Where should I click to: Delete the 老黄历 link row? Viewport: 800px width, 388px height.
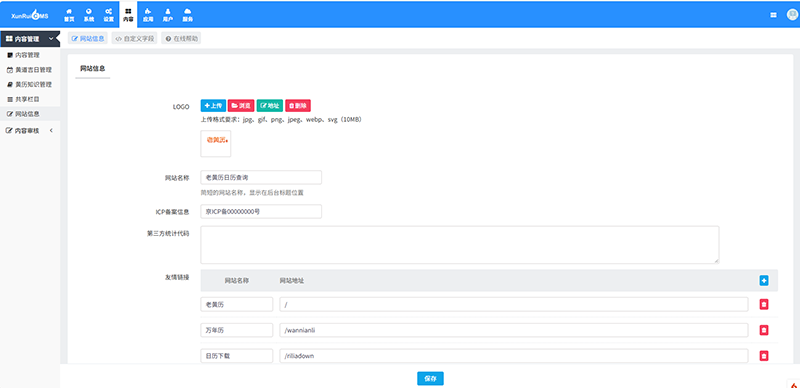[764, 304]
